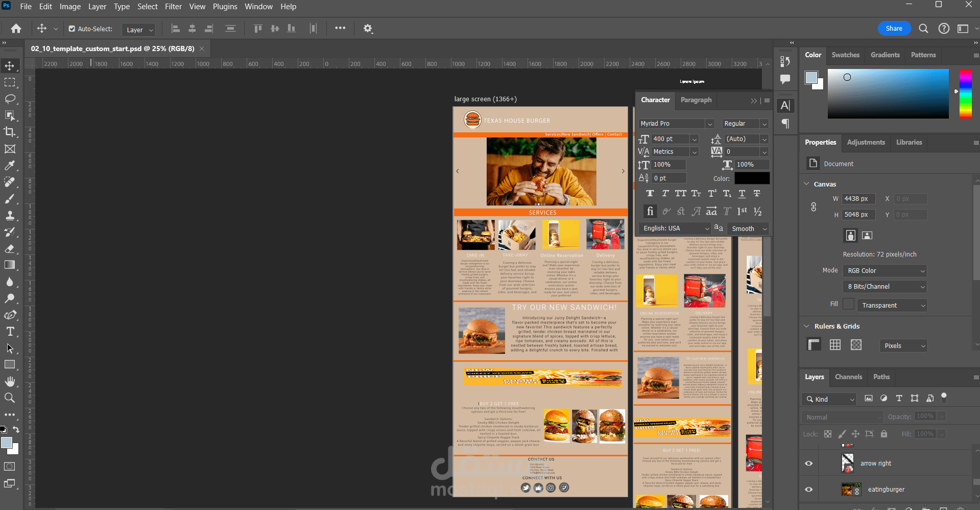Screen dimensions: 980x510
Task: Select the Lasso tool
Action: [10, 99]
